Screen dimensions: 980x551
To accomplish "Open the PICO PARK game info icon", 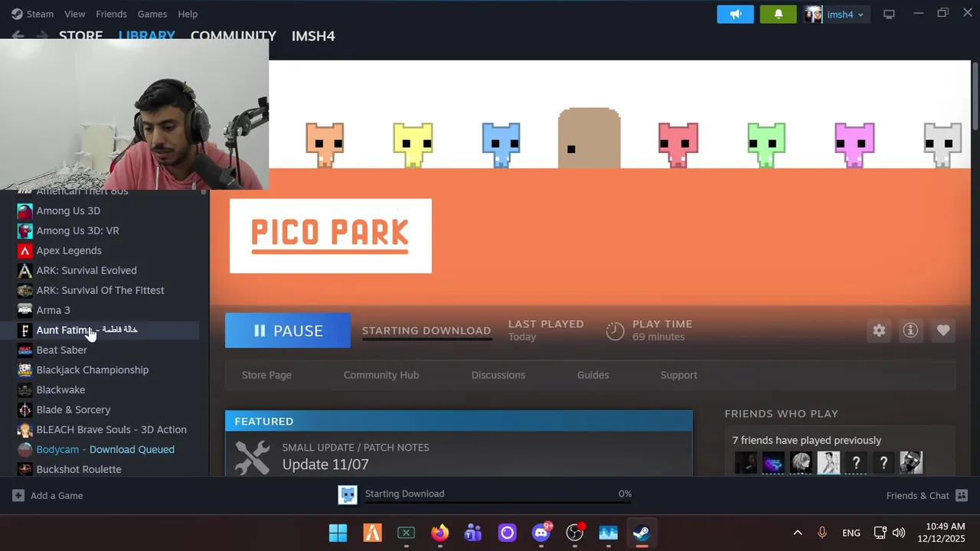I will pyautogui.click(x=910, y=331).
